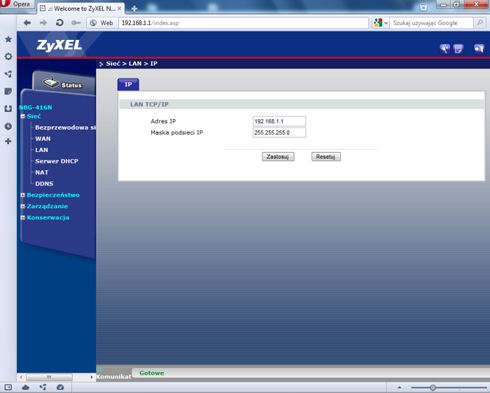Open the Serwer DHCP menu item
The height and width of the screenshot is (393, 490).
click(x=57, y=161)
